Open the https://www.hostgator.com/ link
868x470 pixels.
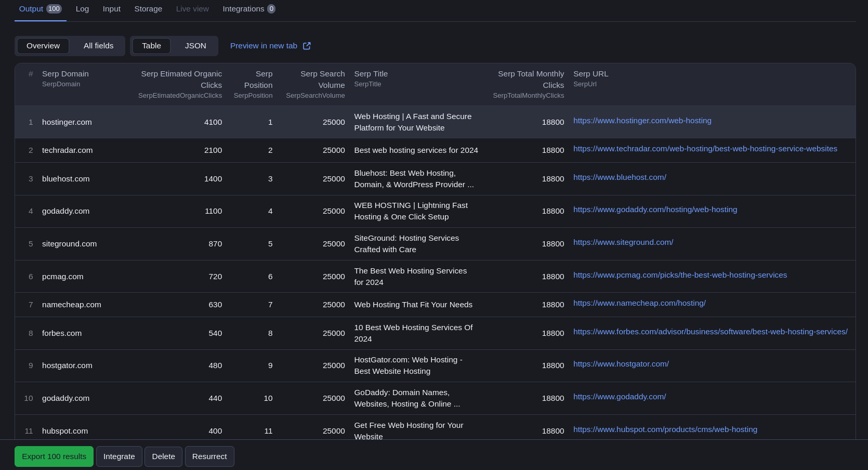click(x=621, y=364)
